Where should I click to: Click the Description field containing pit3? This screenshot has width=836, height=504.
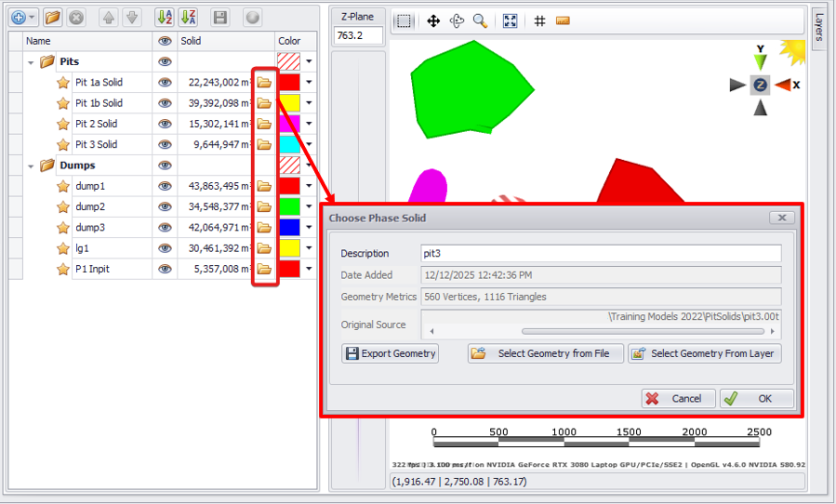[601, 253]
